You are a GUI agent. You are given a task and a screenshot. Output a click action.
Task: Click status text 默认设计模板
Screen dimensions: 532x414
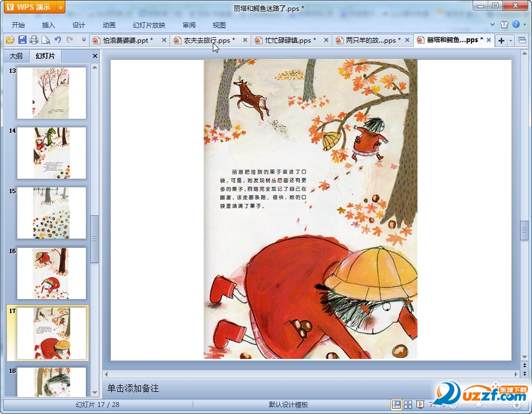288,404
